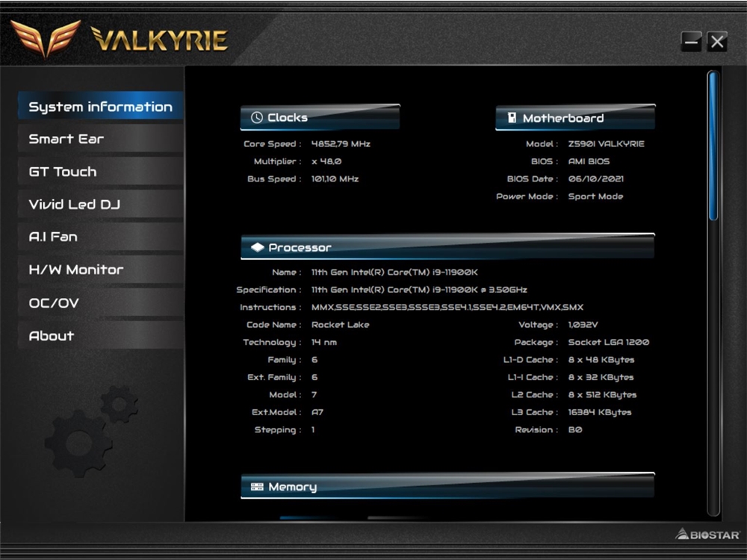Click the code name Rocket Lake
Viewport: 747px width, 560px height.
click(x=340, y=325)
